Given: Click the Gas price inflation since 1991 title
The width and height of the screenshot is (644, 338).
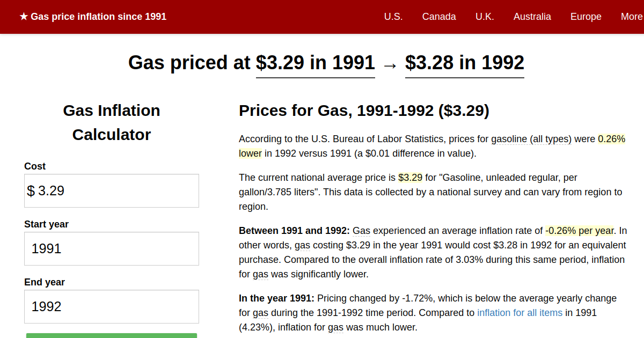Looking at the screenshot, I should click(x=99, y=17).
